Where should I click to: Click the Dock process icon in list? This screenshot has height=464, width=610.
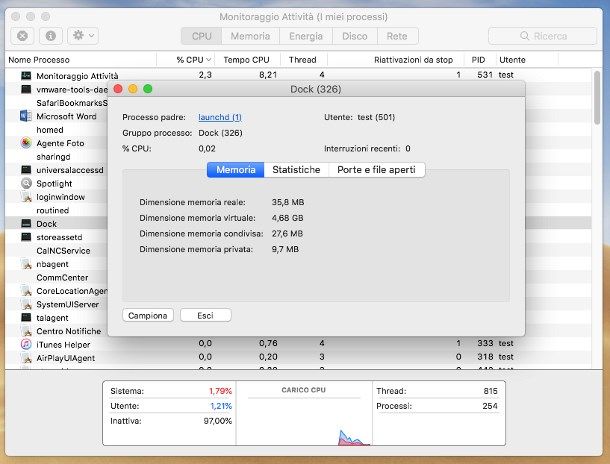(x=26, y=224)
